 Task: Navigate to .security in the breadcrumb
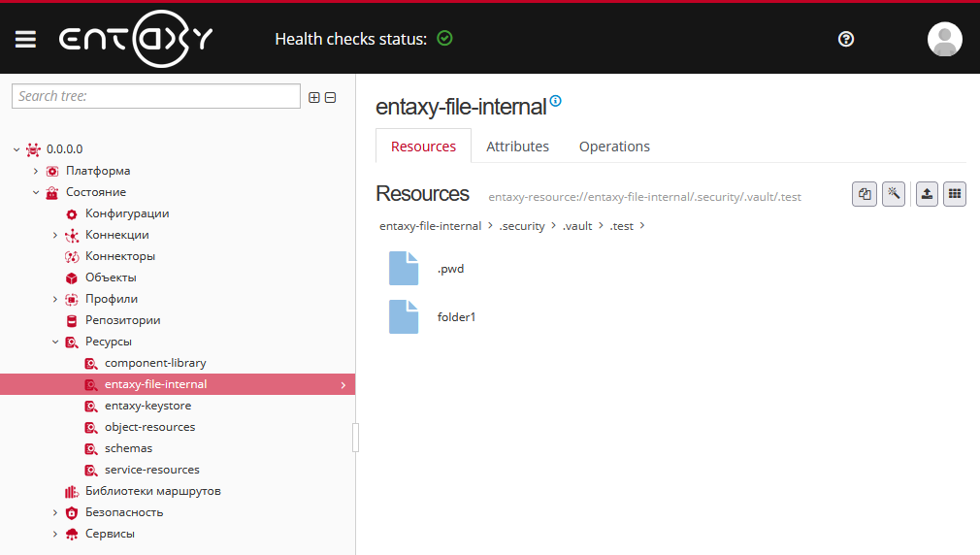pos(522,226)
